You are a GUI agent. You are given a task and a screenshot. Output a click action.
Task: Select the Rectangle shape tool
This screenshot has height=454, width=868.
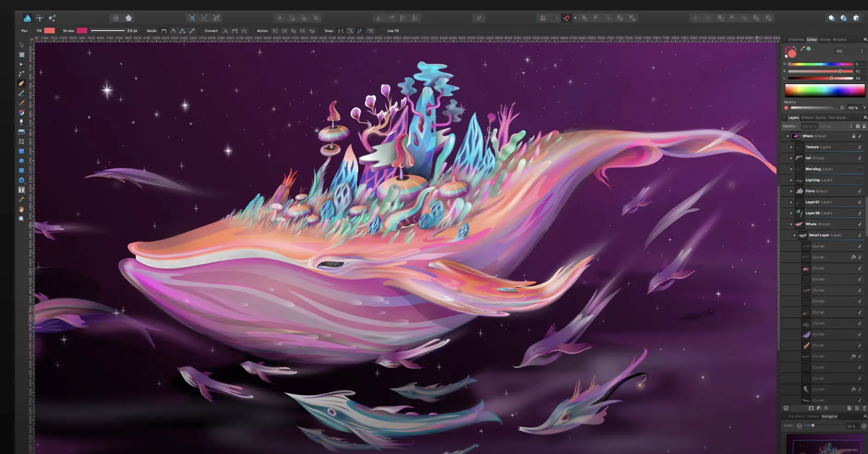coord(21,151)
